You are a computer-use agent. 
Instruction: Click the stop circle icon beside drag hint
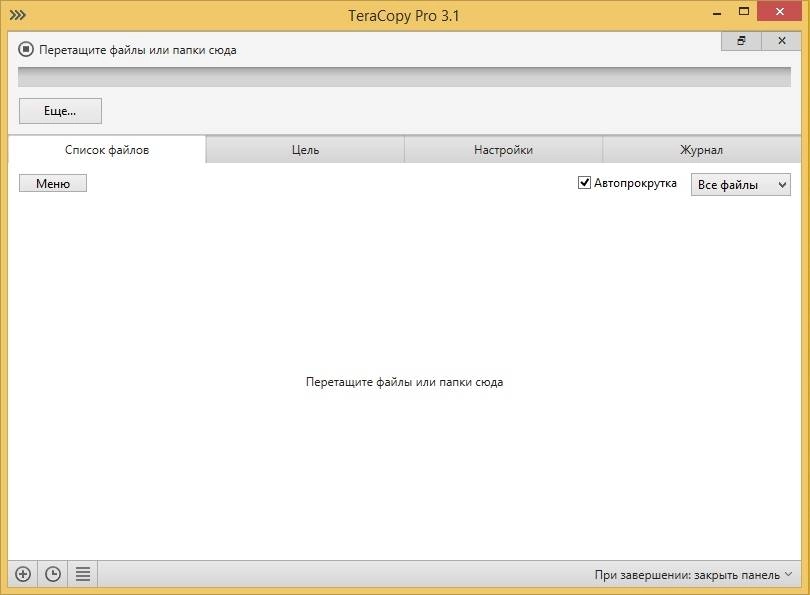point(26,50)
